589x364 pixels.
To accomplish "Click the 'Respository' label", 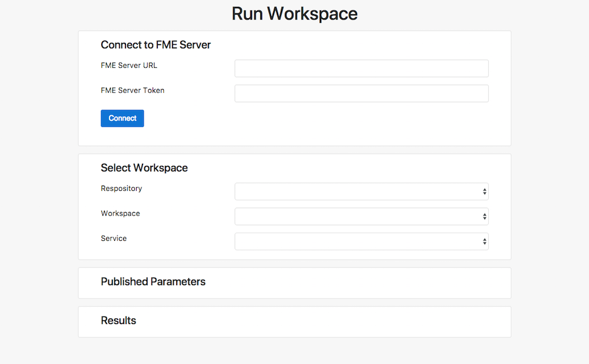I will pos(121,188).
